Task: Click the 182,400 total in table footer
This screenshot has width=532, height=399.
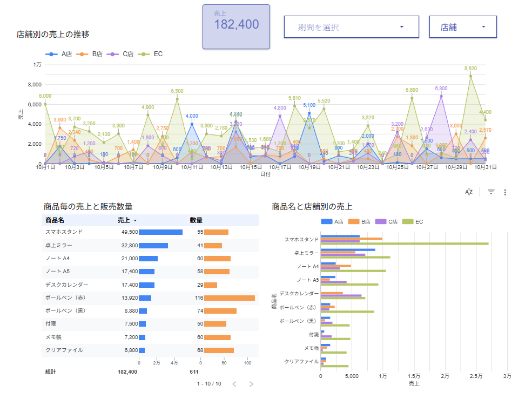Action: point(127,372)
